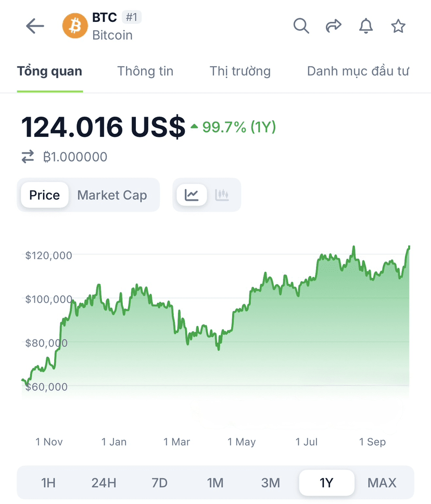The width and height of the screenshot is (431, 504).
Task: Select the 3M time range
Action: [271, 483]
